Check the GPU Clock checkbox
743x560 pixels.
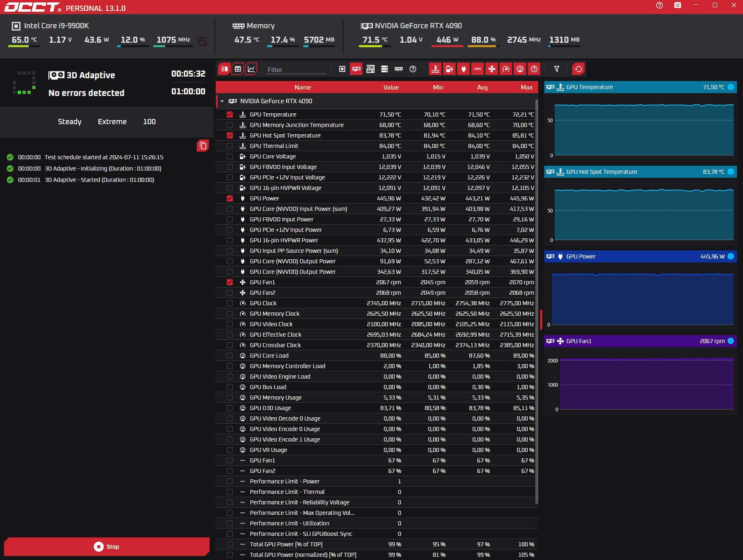coord(230,303)
